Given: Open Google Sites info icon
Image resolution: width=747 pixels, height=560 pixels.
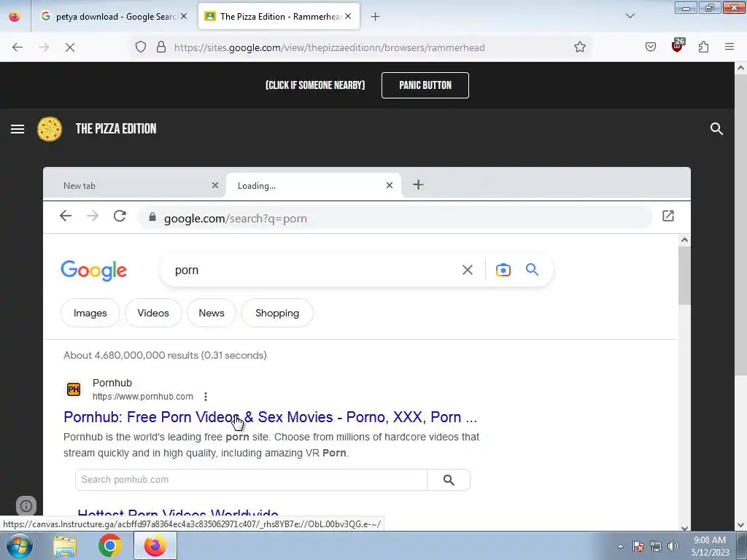Looking at the screenshot, I should coord(26,506).
